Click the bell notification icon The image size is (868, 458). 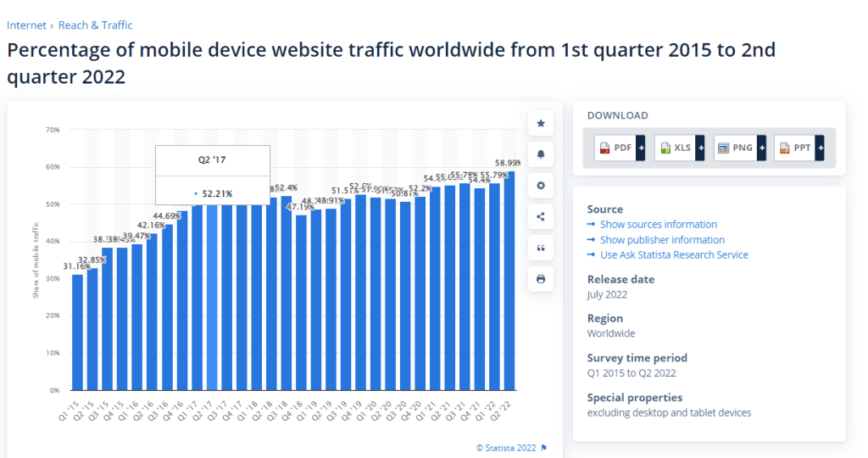coord(541,154)
